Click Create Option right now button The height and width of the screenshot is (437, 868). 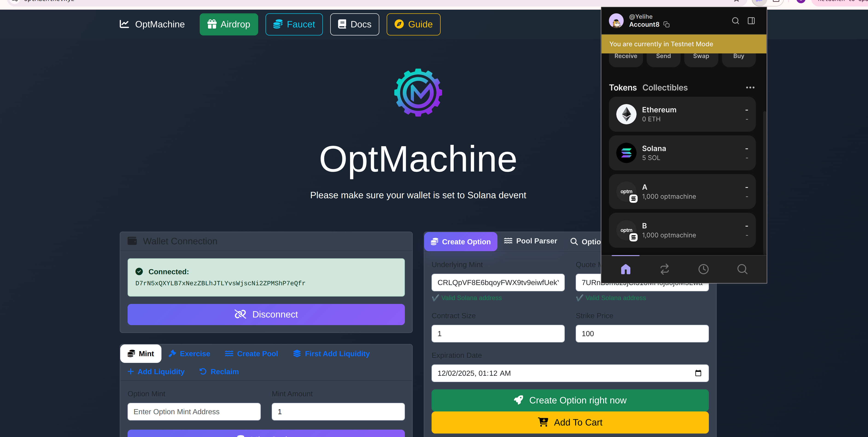570,400
